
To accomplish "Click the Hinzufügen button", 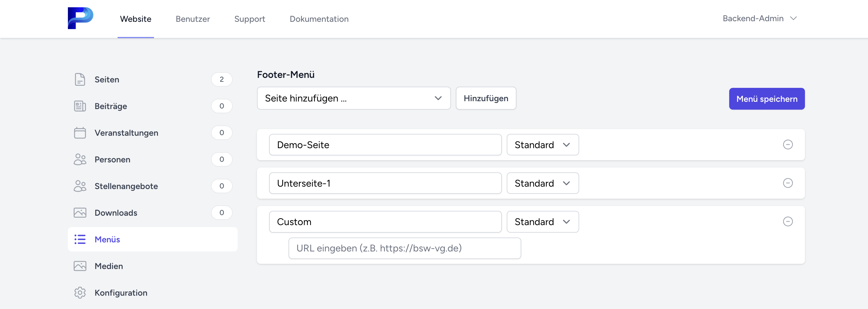I will click(x=486, y=98).
